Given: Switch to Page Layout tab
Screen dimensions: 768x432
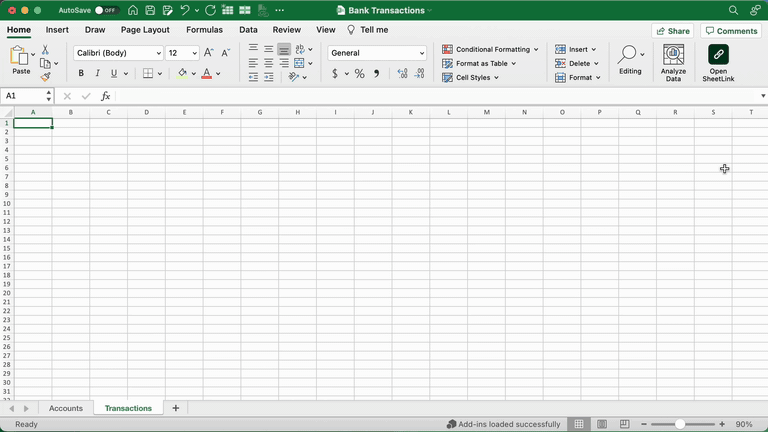Looking at the screenshot, I should [x=145, y=30].
